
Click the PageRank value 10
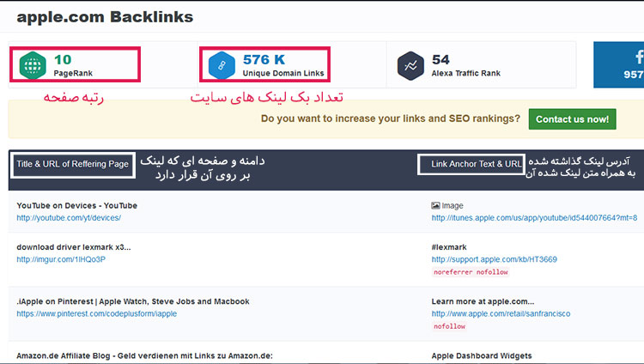pyautogui.click(x=63, y=59)
